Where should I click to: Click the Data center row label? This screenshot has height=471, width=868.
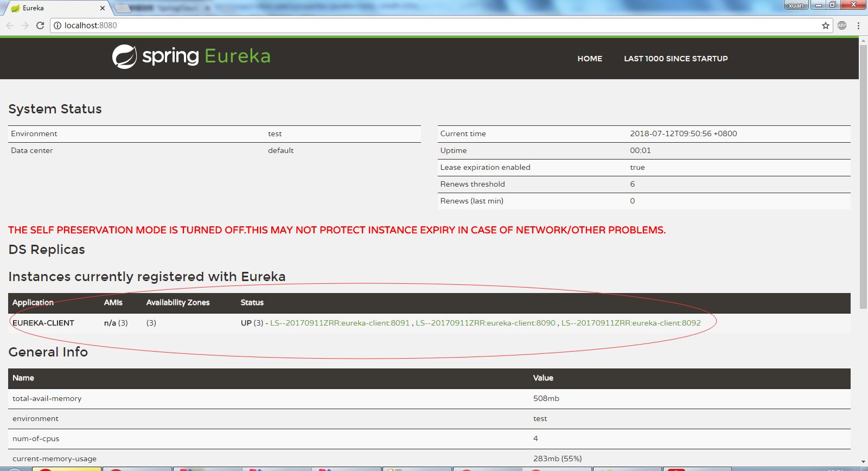(31, 150)
